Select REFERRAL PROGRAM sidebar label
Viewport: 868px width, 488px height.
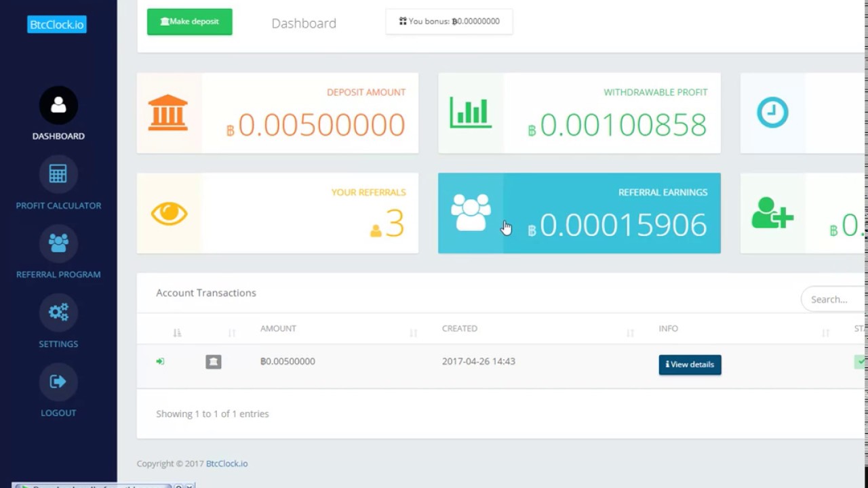[58, 274]
